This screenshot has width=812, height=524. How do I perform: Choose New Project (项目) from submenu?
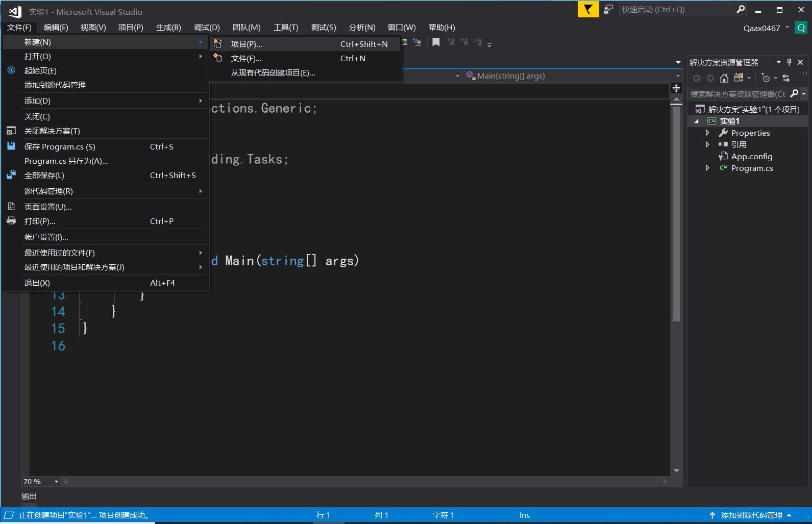(305, 44)
